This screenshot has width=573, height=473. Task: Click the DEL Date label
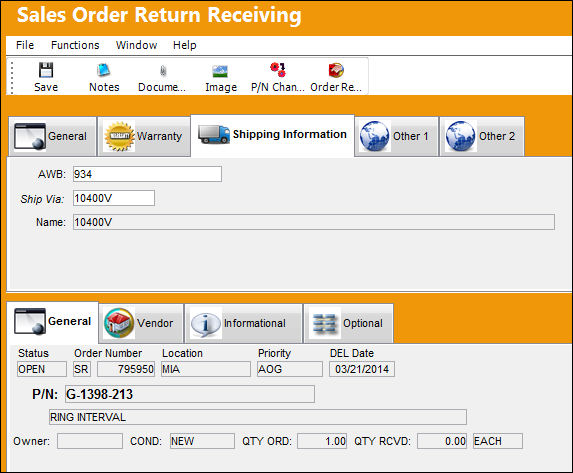tap(352, 353)
